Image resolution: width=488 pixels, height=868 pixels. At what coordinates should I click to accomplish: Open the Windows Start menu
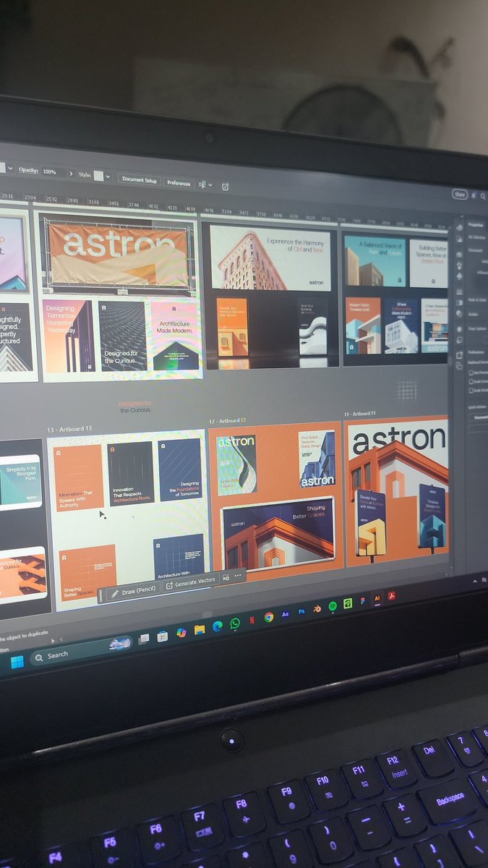[x=17, y=662]
